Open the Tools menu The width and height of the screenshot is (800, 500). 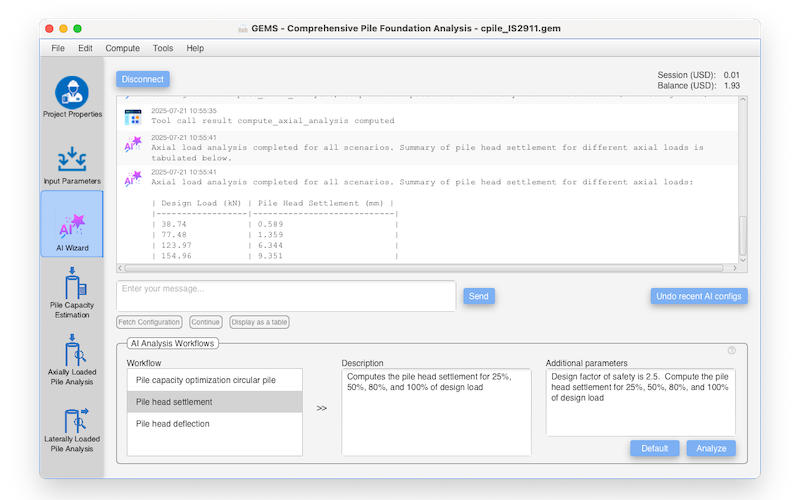click(x=162, y=48)
